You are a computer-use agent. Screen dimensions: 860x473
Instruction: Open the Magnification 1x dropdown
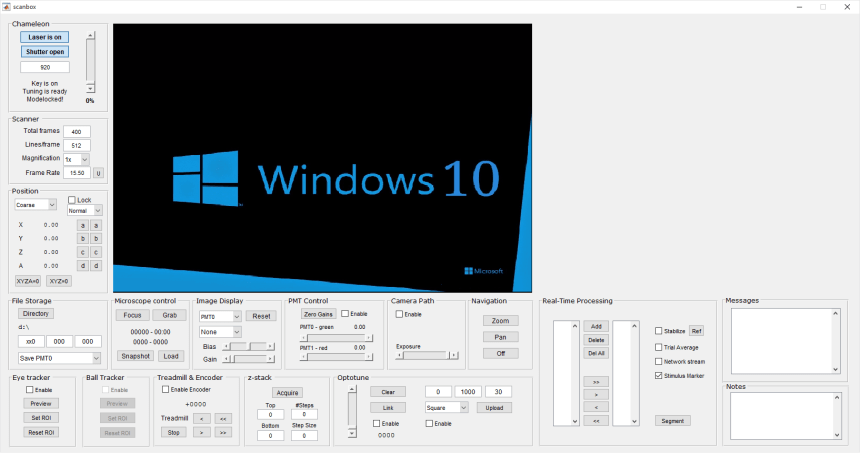[76, 159]
